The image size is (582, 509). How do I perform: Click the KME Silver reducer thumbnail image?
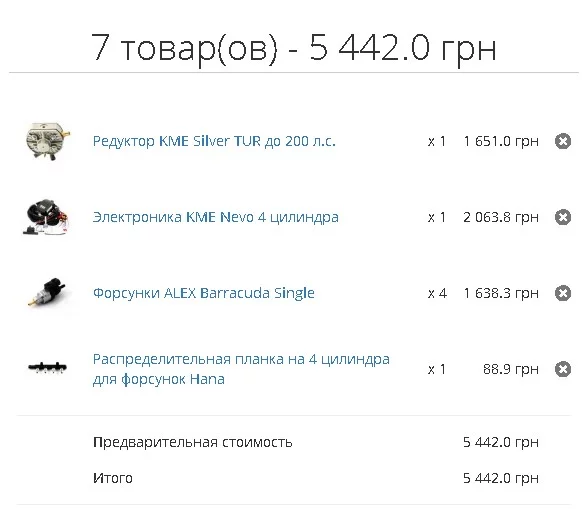point(48,141)
